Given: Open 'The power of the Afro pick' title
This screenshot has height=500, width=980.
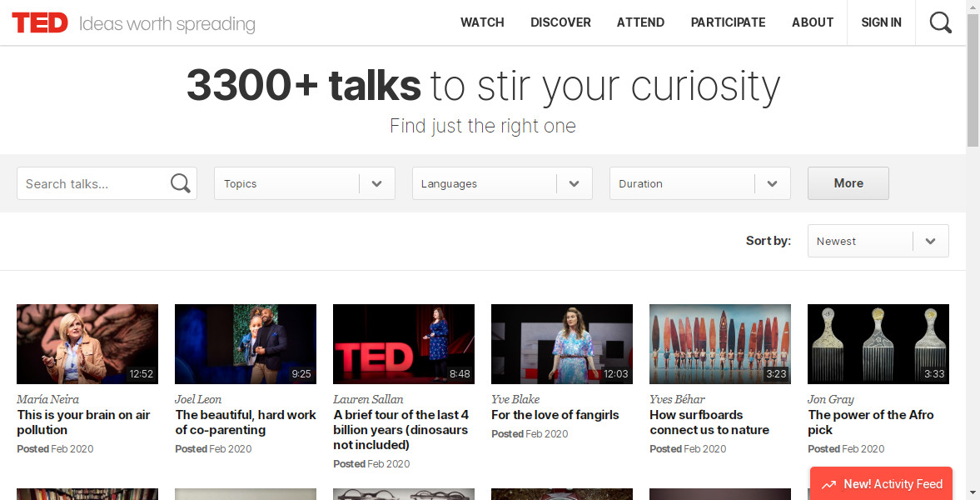Looking at the screenshot, I should click(x=871, y=422).
